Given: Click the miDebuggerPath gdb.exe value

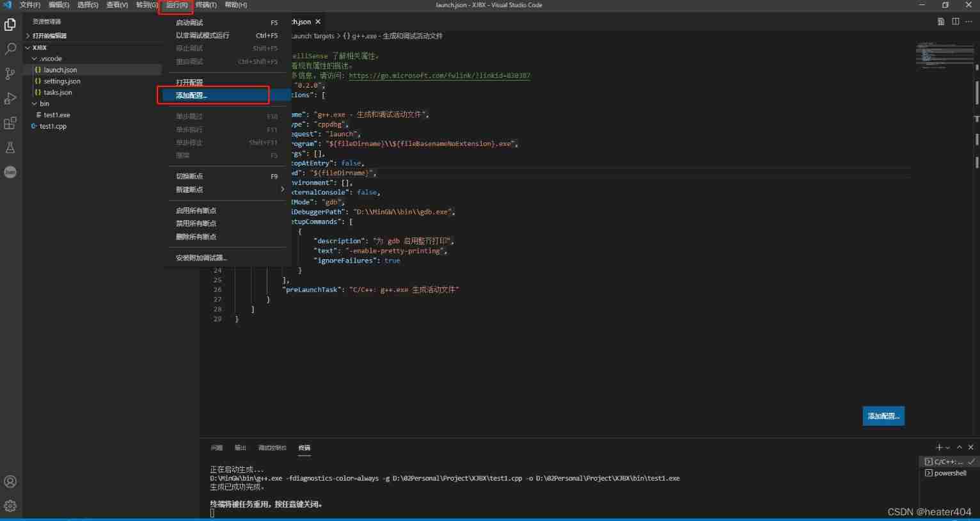Looking at the screenshot, I should tap(402, 212).
